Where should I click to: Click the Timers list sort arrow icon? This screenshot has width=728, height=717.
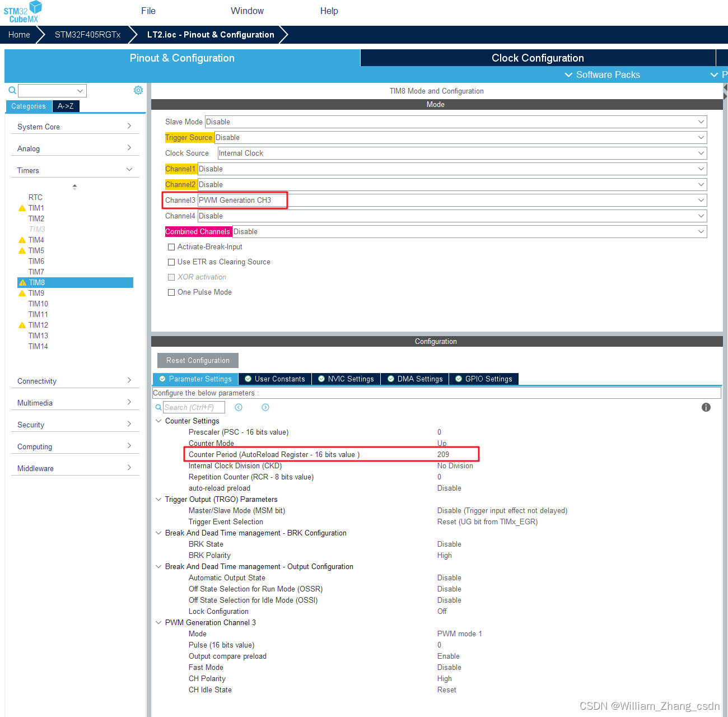tap(74, 187)
